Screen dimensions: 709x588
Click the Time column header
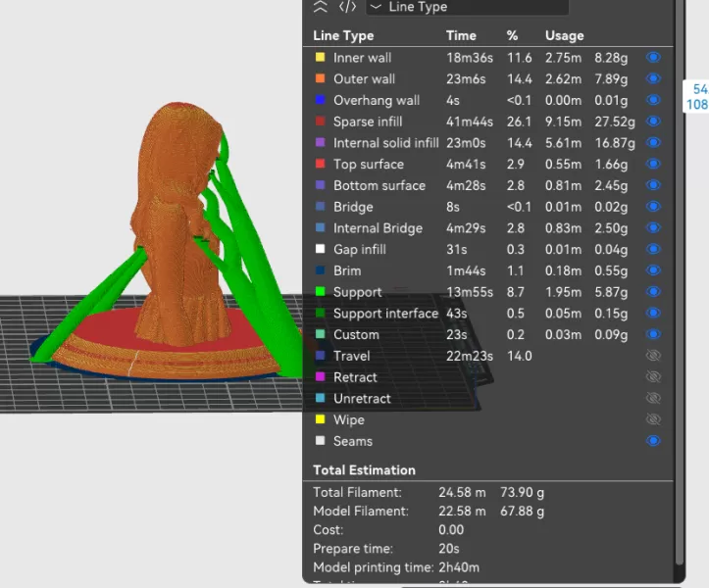461,35
